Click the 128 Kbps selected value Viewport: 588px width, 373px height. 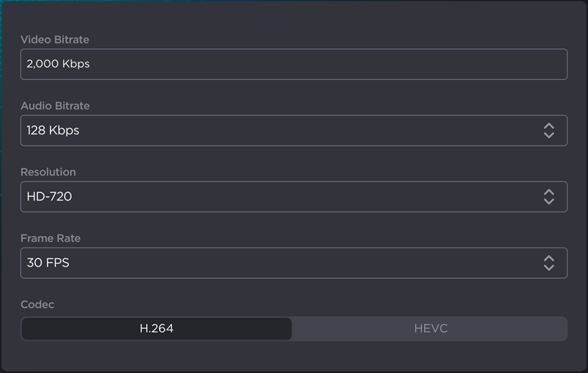click(53, 131)
